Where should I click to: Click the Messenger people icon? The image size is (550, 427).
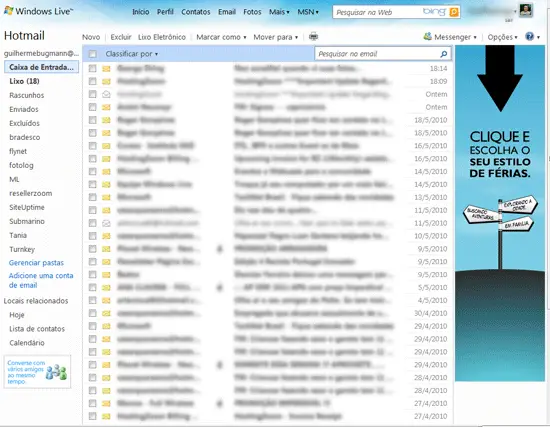(427, 36)
